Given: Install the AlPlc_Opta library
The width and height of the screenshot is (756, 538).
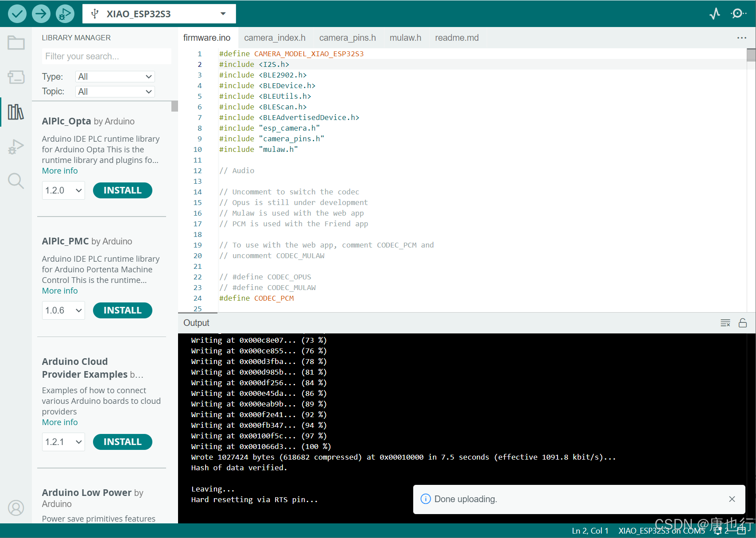Looking at the screenshot, I should pos(123,190).
